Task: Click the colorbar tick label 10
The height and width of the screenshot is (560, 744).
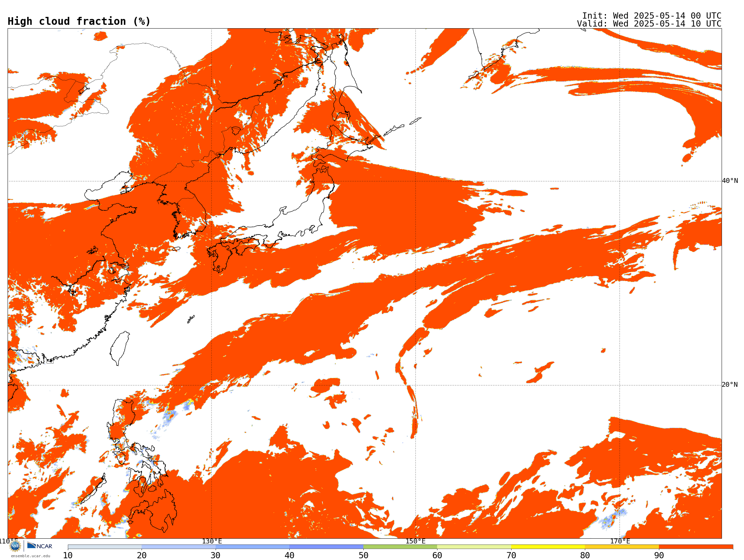Action: (68, 556)
